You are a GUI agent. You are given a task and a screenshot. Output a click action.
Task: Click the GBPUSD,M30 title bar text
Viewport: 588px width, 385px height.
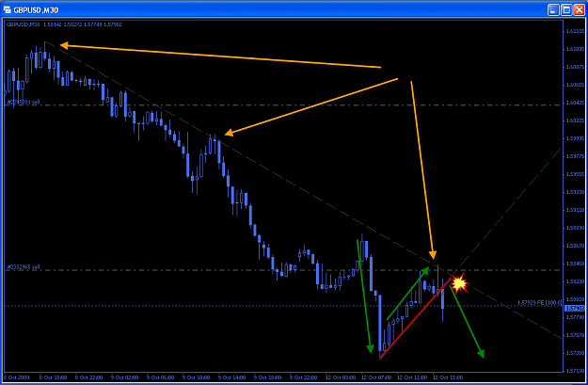click(36, 10)
